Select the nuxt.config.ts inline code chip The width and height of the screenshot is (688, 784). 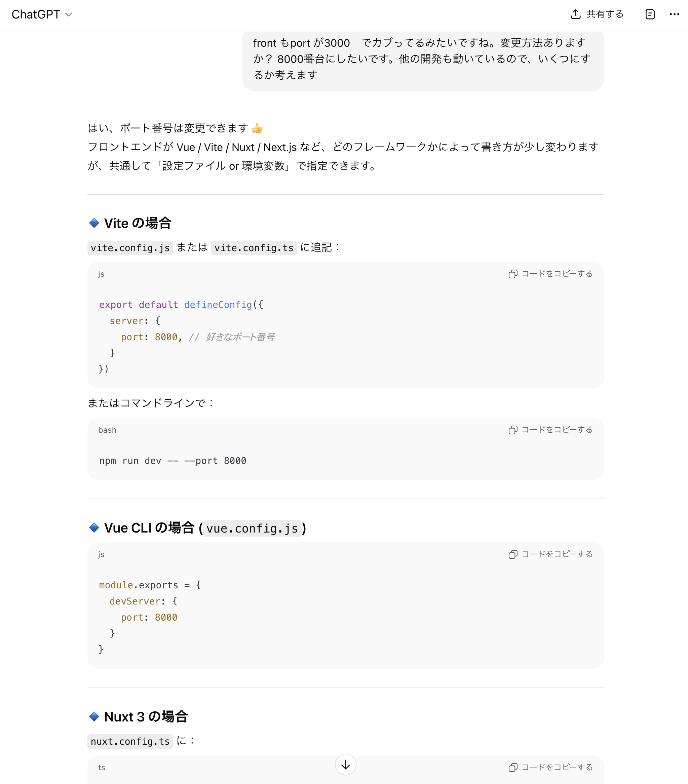(x=130, y=741)
